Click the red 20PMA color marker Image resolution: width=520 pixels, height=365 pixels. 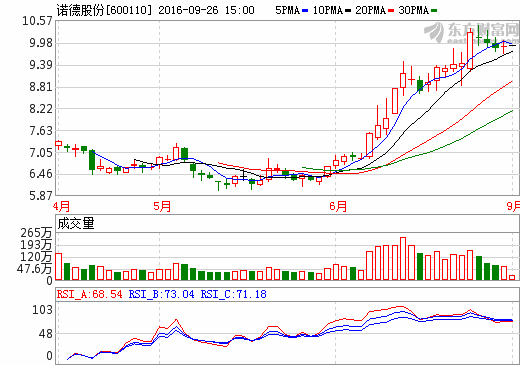[391, 11]
